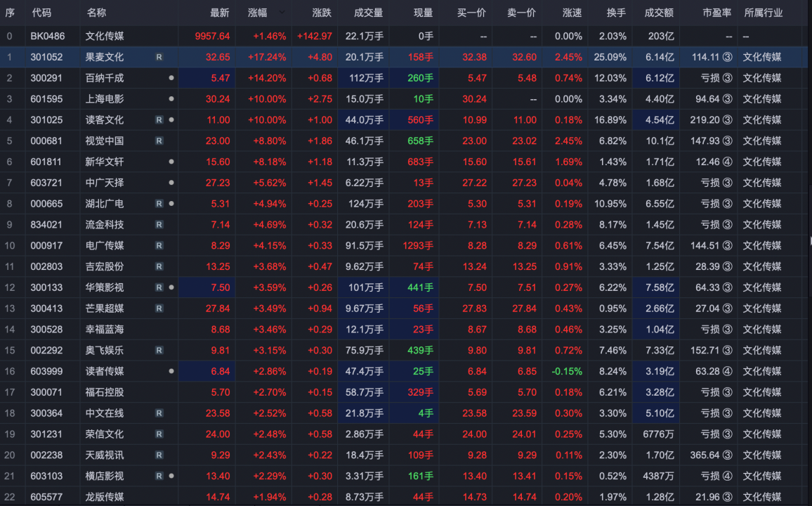Click 文化传媒 industry link on 龙版传媒 row

tap(762, 497)
